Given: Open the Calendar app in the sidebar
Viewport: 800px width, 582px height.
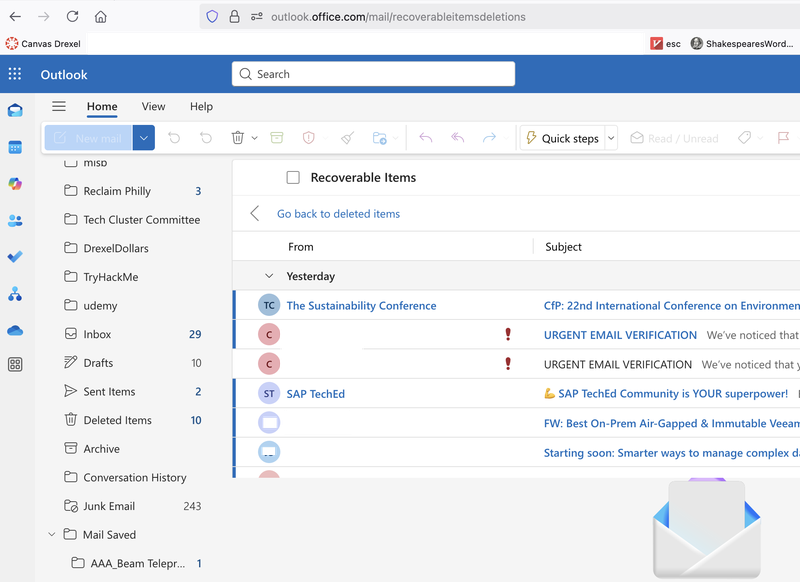Looking at the screenshot, I should click(15, 147).
